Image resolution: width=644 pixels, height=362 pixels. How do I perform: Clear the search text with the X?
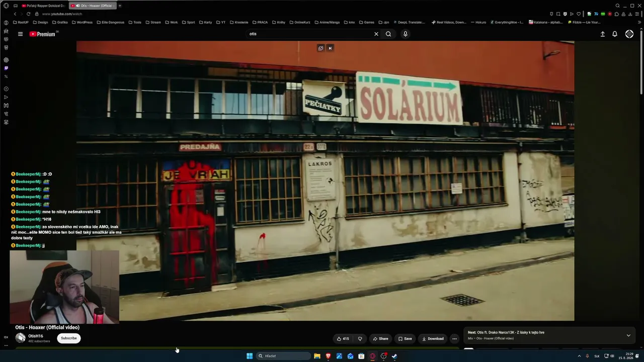376,34
